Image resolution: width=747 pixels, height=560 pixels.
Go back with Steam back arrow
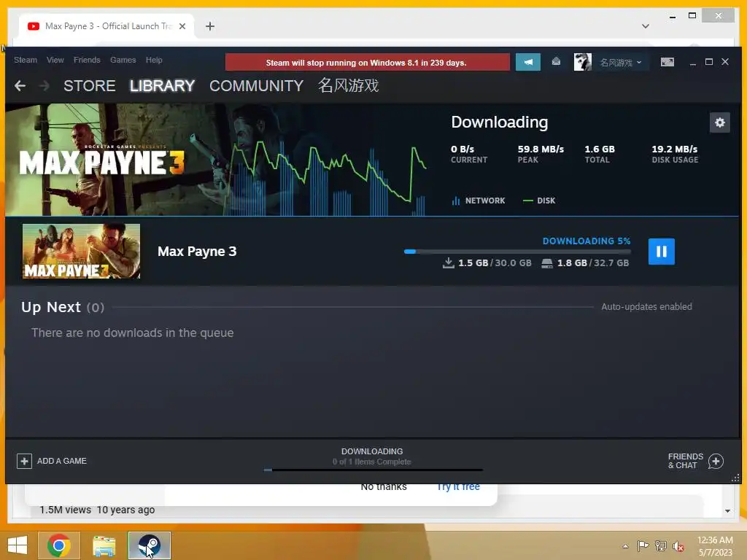click(20, 86)
